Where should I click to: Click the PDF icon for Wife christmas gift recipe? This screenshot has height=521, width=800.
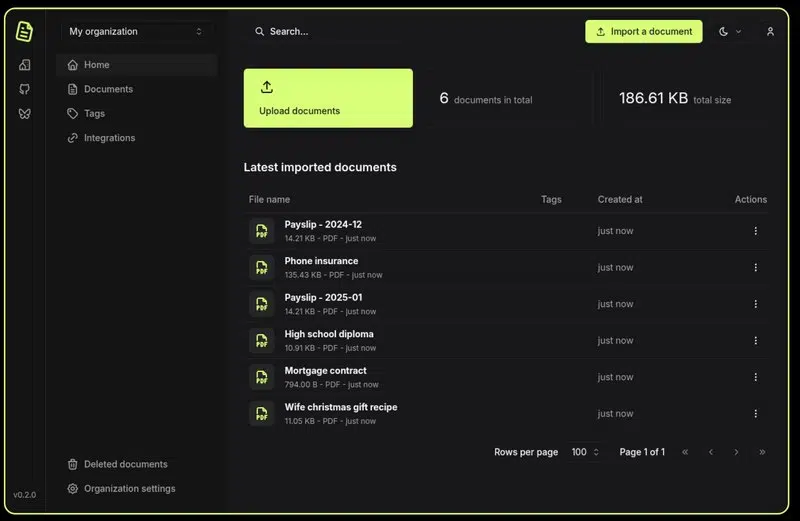click(262, 414)
